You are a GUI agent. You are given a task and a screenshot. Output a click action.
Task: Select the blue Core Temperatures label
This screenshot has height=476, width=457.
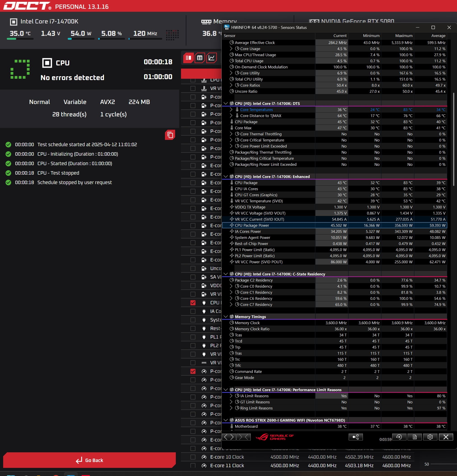[x=256, y=110]
